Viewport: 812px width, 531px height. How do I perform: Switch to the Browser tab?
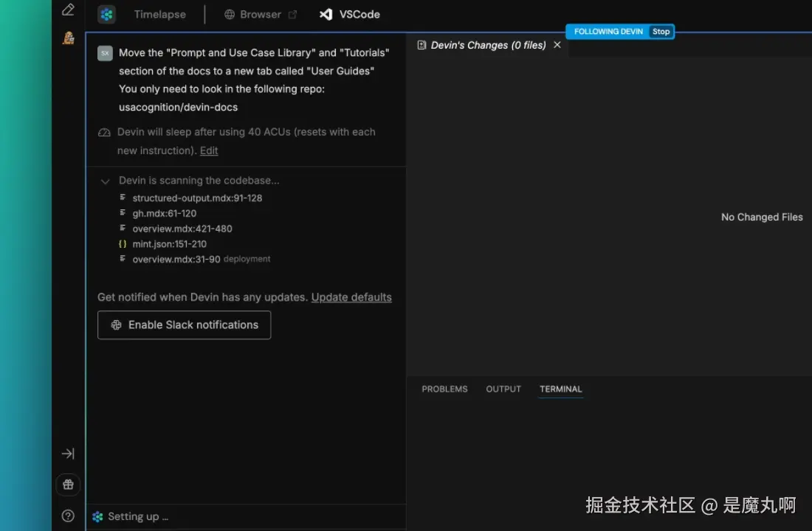[261, 15]
